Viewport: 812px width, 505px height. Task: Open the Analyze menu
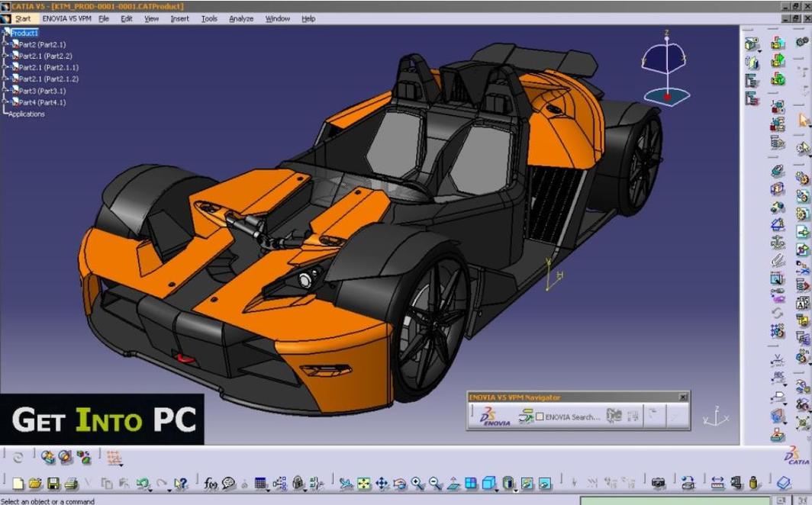[x=241, y=18]
